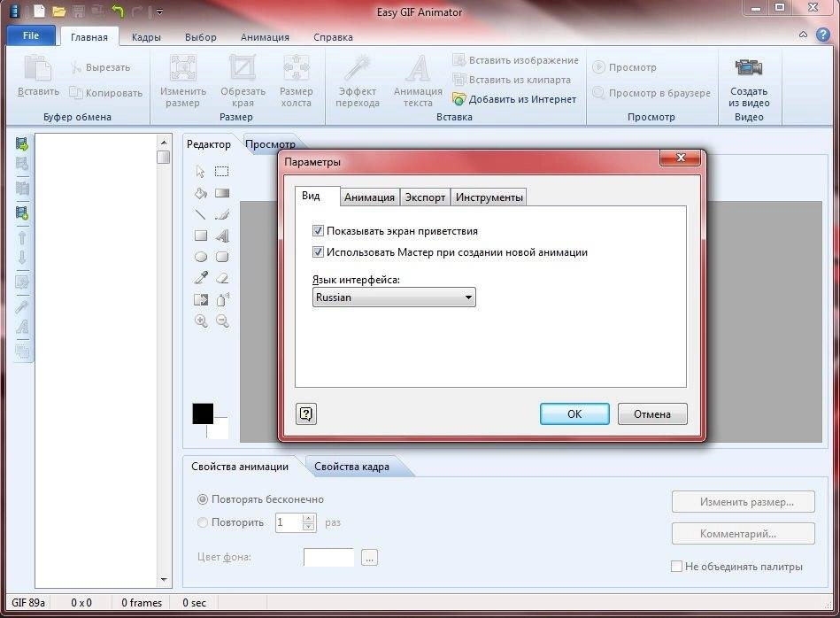Image resolution: width=840 pixels, height=618 pixels.
Task: Pick the text tool in editor palette
Action: 222,236
